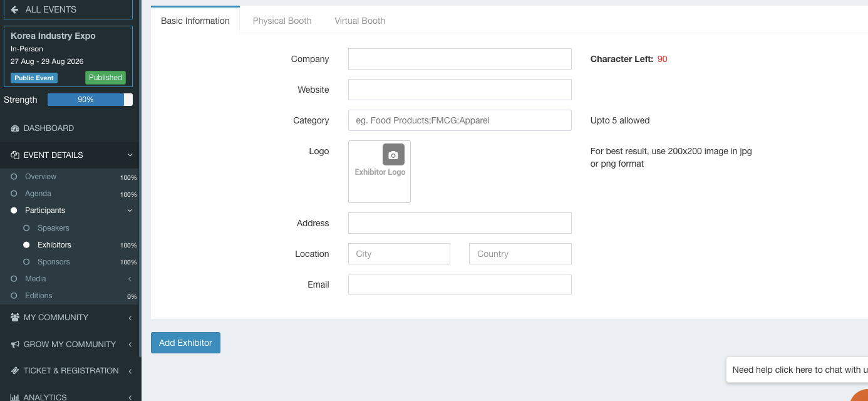Focus the Country input field
Screen dimensions: 868x401
tap(520, 254)
